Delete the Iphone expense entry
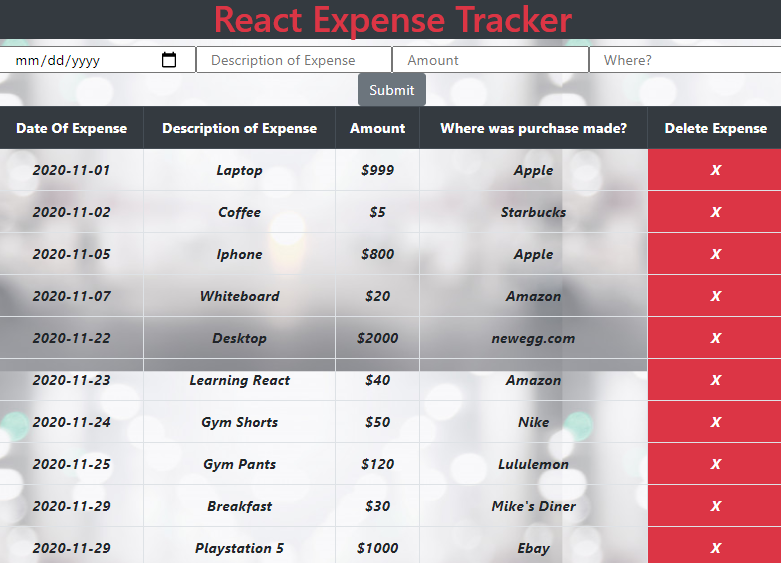This screenshot has width=781, height=563. (715, 254)
